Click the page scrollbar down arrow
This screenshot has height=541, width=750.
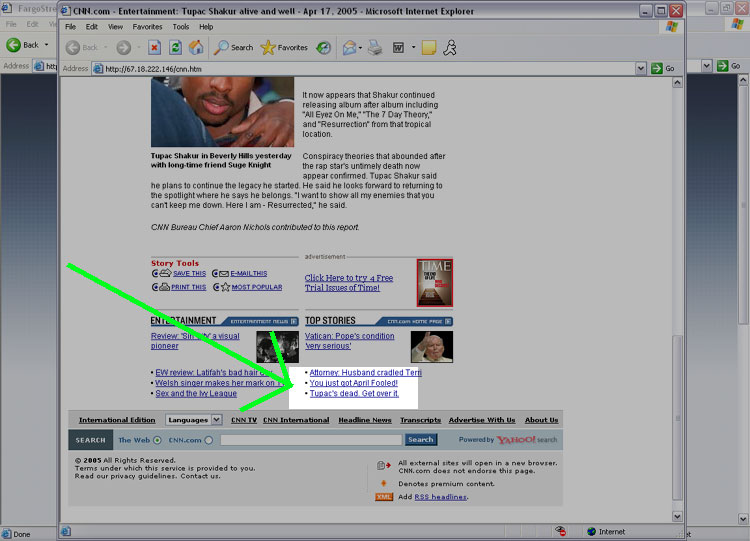(x=677, y=516)
